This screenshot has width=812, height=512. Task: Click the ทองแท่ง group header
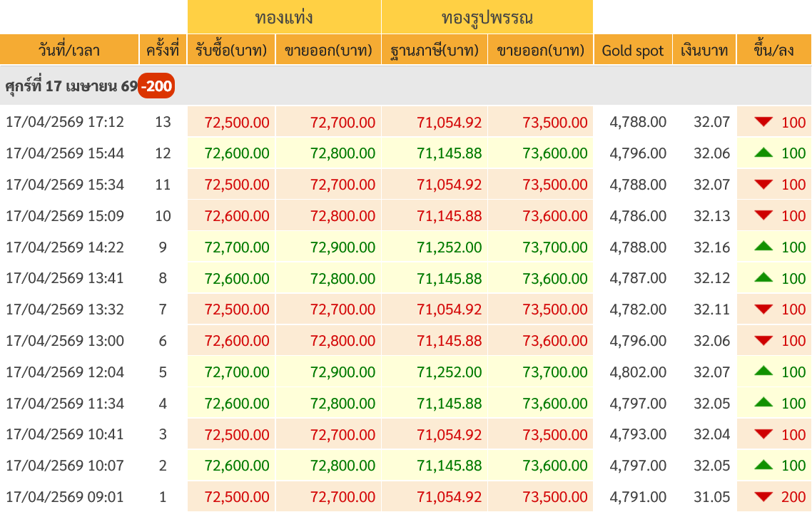point(284,17)
